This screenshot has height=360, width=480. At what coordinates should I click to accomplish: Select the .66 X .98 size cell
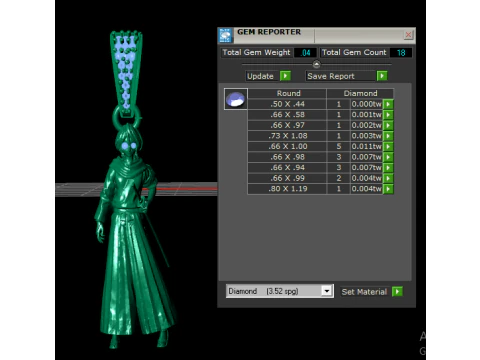point(287,157)
